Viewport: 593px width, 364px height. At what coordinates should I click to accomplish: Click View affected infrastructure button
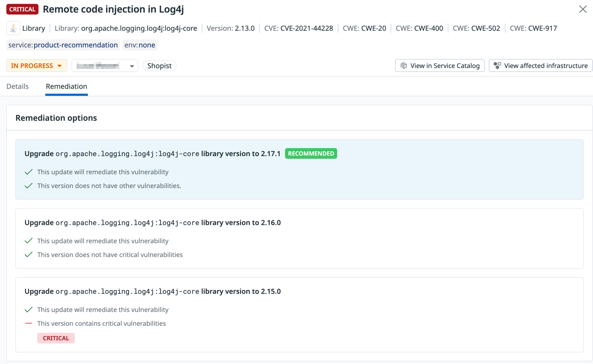pyautogui.click(x=540, y=66)
